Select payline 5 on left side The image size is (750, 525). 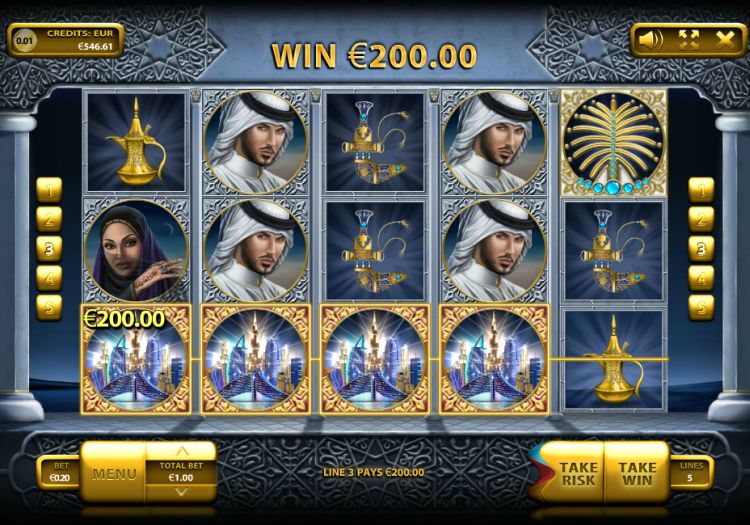[x=49, y=307]
